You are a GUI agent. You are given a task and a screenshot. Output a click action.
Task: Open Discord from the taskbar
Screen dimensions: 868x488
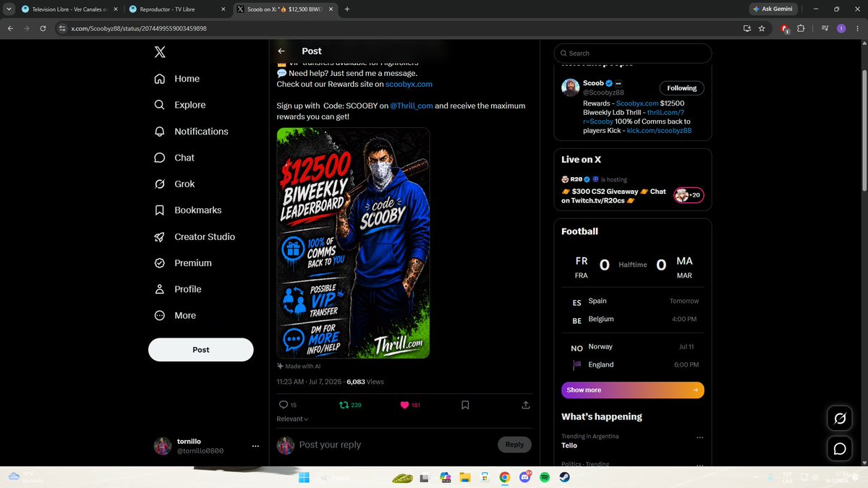coord(524,477)
